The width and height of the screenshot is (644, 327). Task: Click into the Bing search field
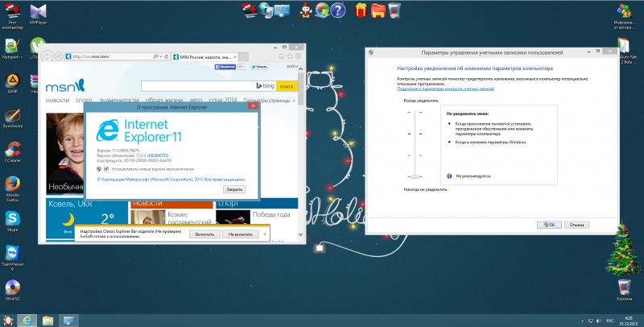click(x=198, y=86)
